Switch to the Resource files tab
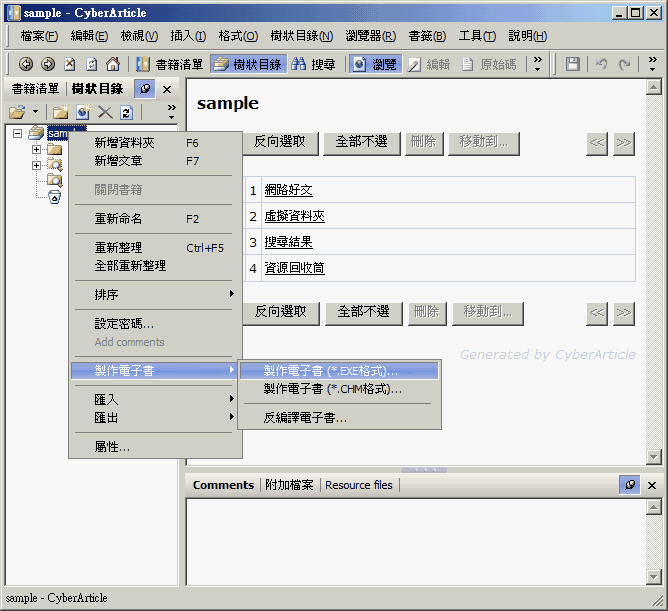This screenshot has width=668, height=611. coord(358,485)
